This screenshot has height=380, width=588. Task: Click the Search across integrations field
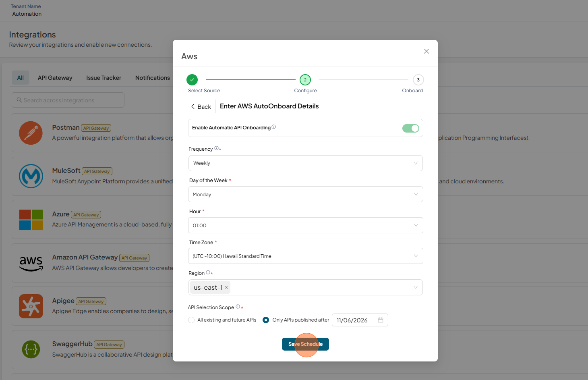pos(68,100)
